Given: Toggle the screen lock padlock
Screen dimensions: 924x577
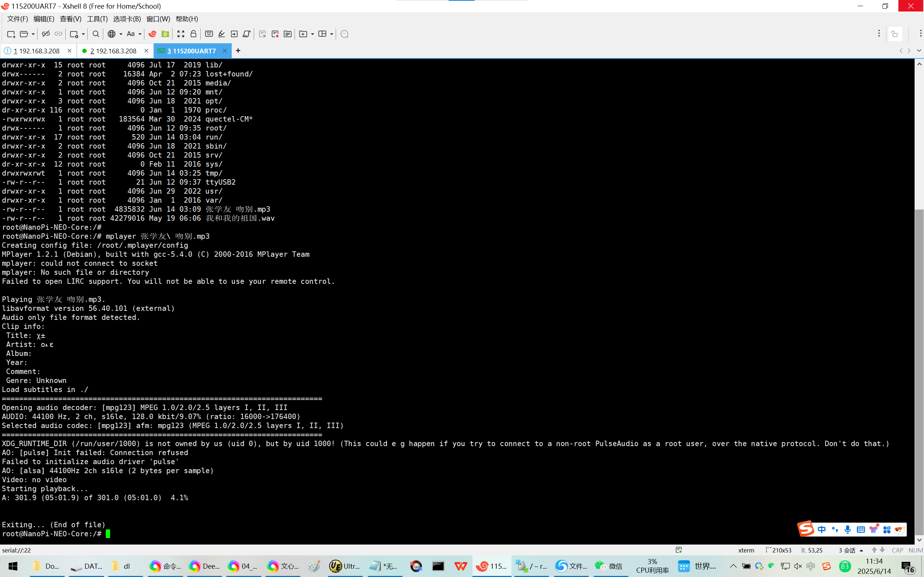Looking at the screenshot, I should [193, 34].
